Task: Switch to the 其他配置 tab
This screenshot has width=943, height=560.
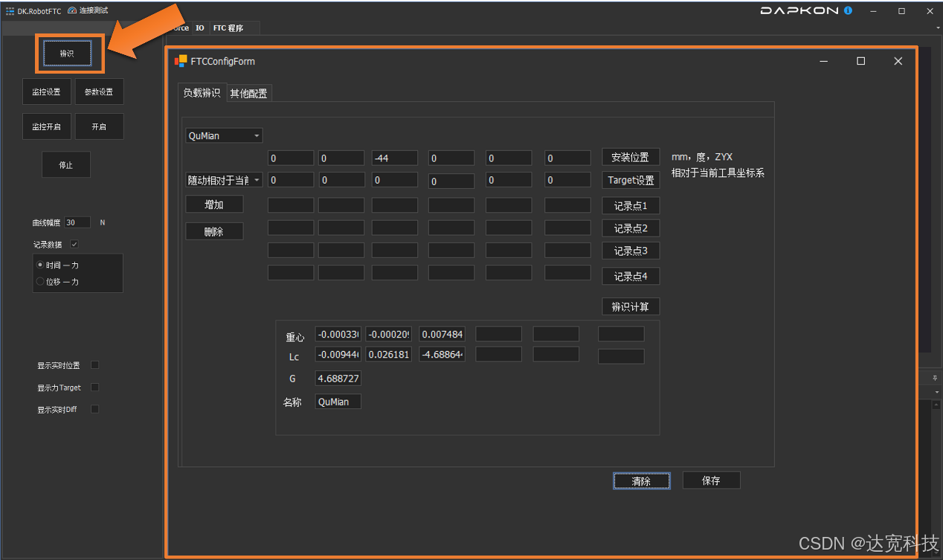Action: [248, 94]
